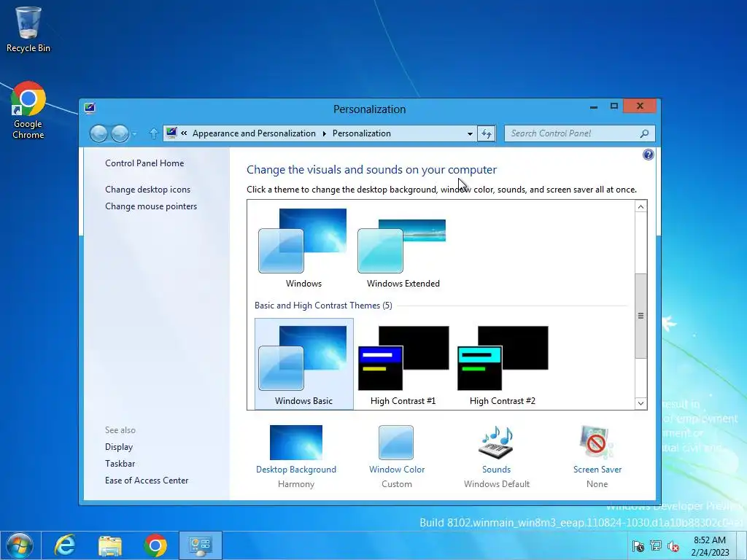Open recent pages dropdown arrow
Image resolution: width=747 pixels, height=560 pixels.
134,134
